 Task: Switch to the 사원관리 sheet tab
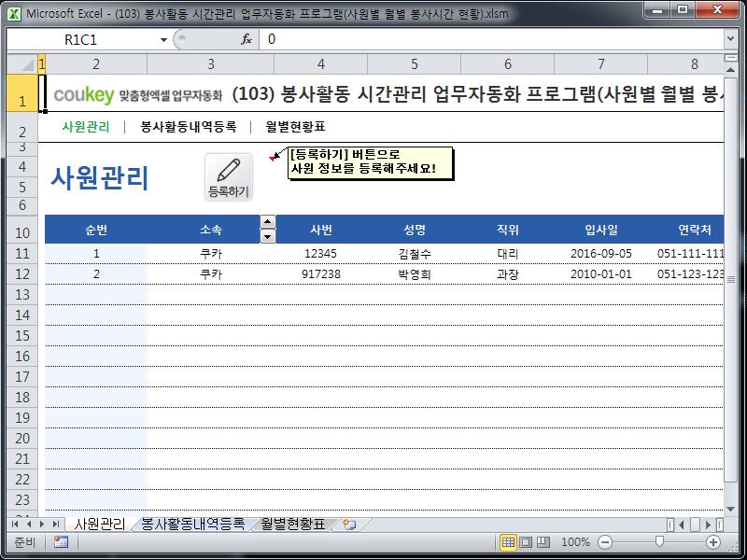click(x=100, y=525)
